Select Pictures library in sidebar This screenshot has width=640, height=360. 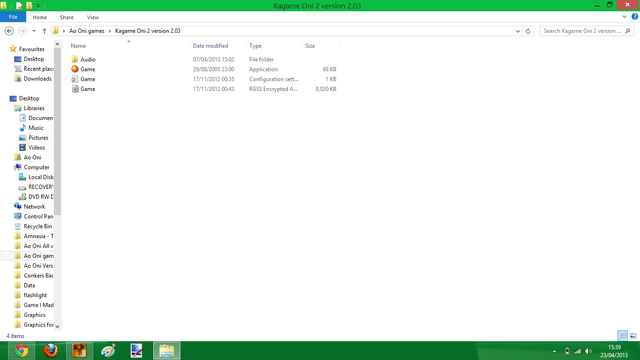(x=38, y=138)
